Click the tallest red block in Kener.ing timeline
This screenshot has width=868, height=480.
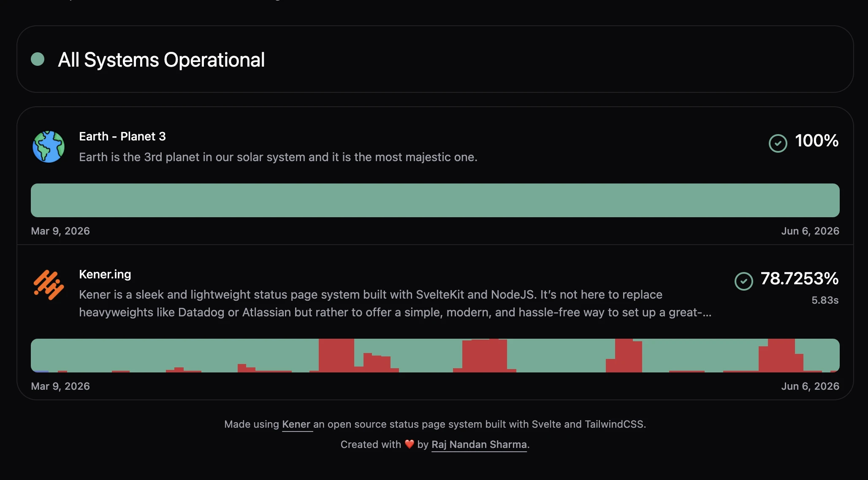(336, 355)
